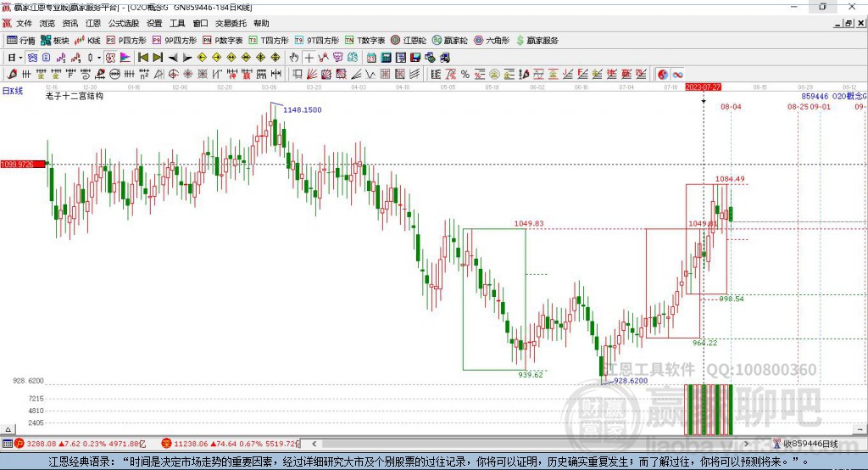868x470 pixels.
Task: Open the 江恩轮 Gann wheel
Action: tap(409, 41)
